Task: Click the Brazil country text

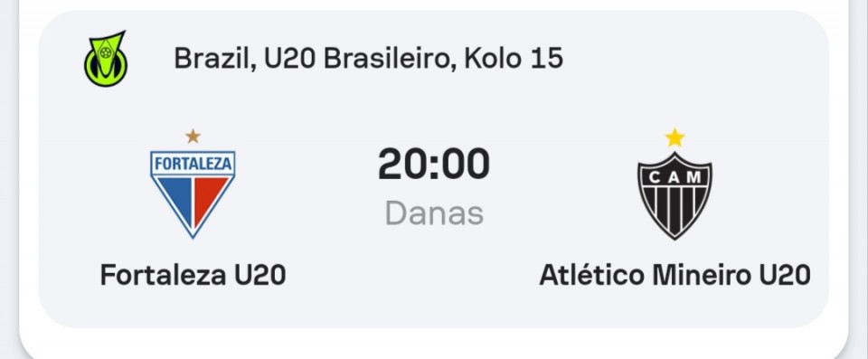Action: pyautogui.click(x=215, y=59)
